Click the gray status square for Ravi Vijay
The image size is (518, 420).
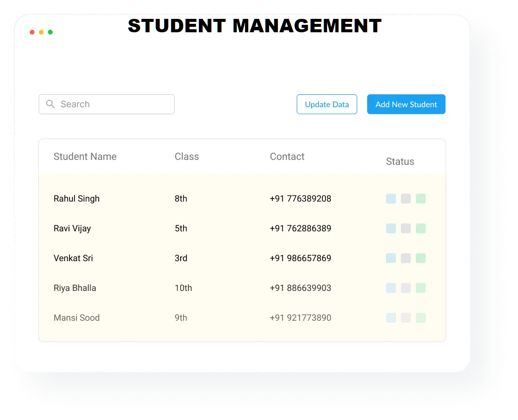click(406, 228)
